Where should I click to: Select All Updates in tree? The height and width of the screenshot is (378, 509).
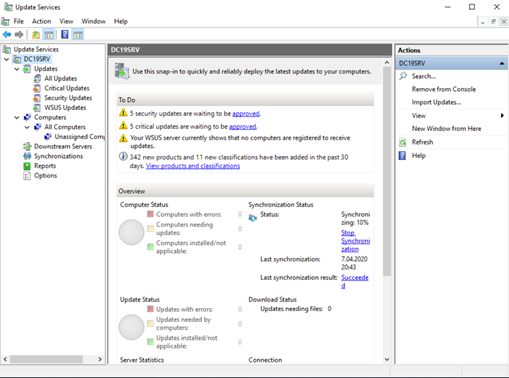pyautogui.click(x=61, y=78)
